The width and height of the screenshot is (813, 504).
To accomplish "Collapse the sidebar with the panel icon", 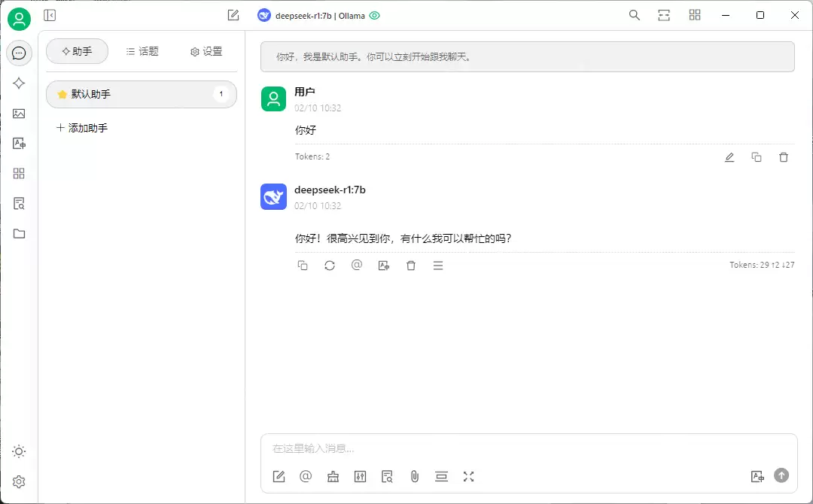I will (50, 14).
